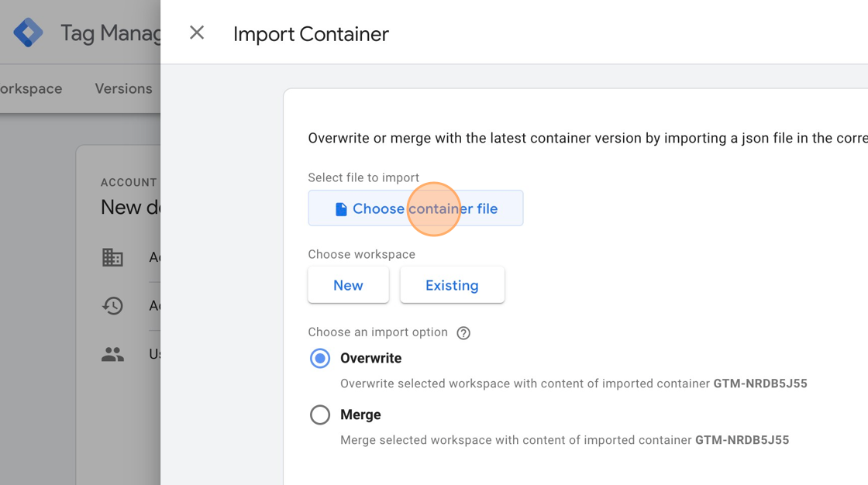Click the 'Choose workspace' label
Screen dimensions: 868x485
tap(361, 254)
